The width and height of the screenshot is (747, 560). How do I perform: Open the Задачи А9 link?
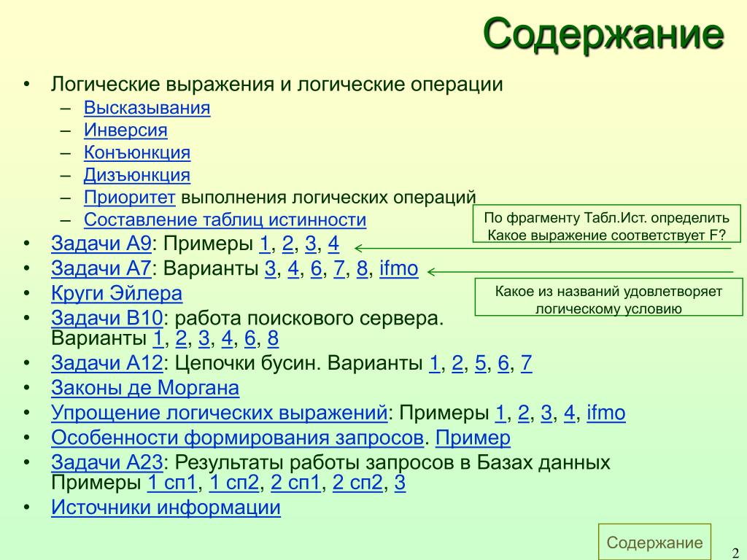point(101,244)
